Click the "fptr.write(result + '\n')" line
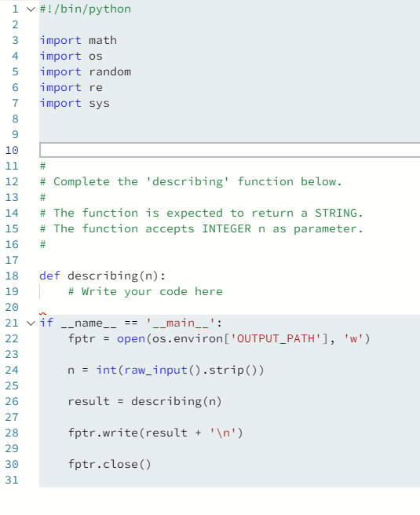This screenshot has width=420, height=515. coord(155,433)
